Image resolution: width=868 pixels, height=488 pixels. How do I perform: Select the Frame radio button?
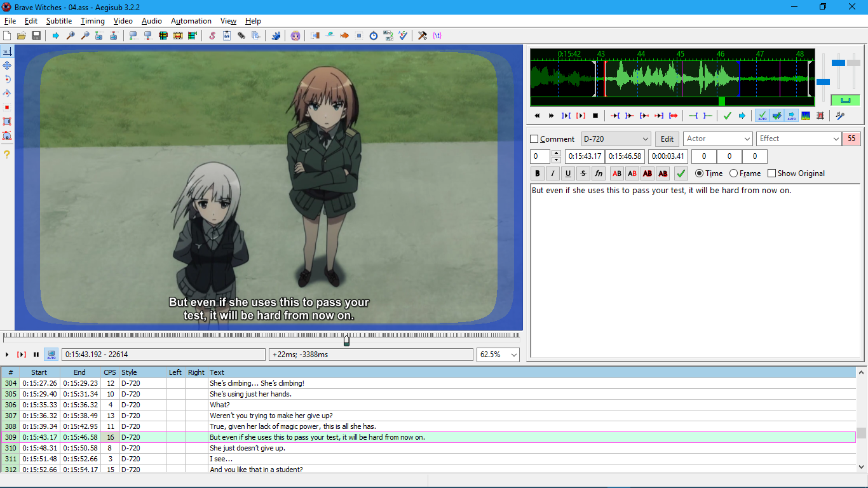click(733, 173)
